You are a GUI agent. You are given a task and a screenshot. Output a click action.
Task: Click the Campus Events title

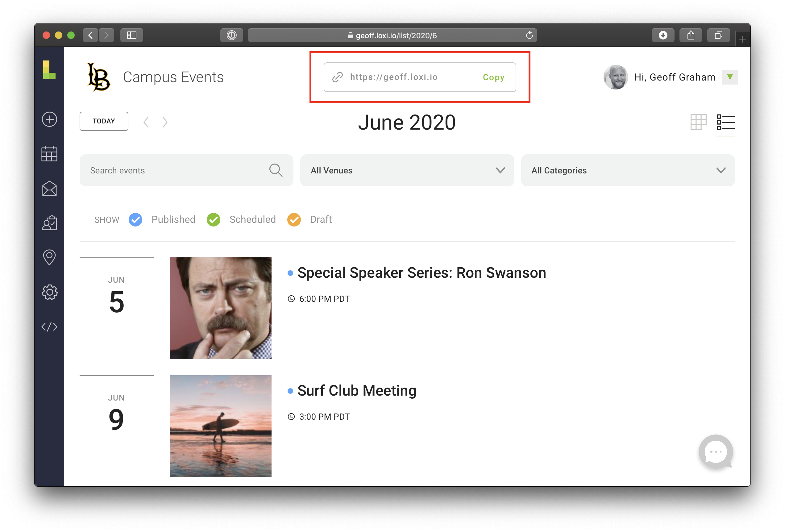pos(173,77)
